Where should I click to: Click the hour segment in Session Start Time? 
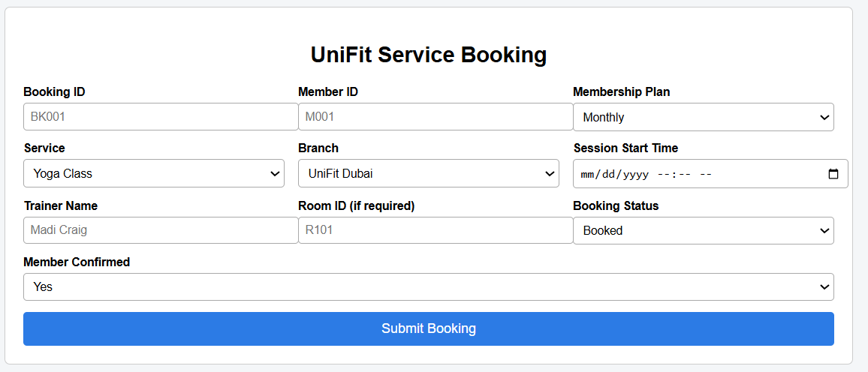(x=665, y=174)
